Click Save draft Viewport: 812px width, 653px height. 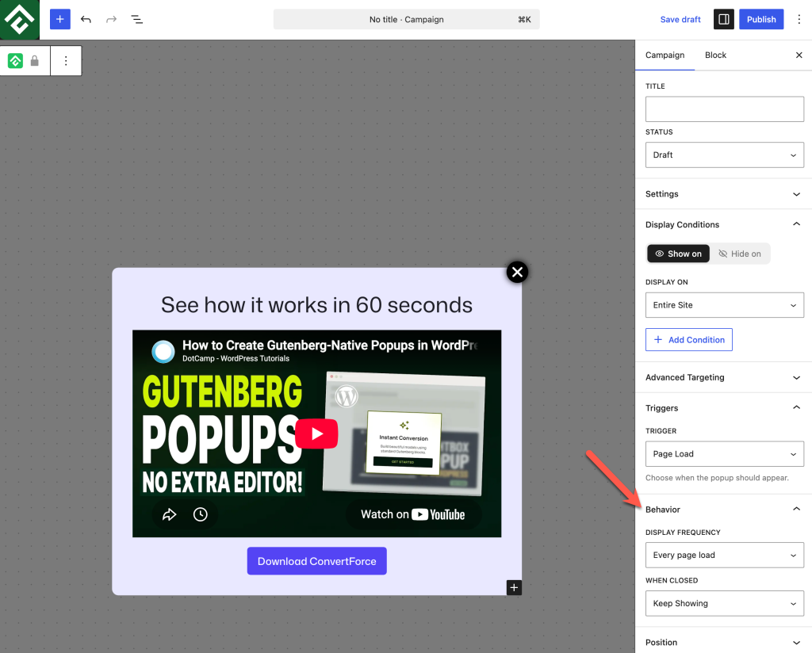(x=680, y=20)
